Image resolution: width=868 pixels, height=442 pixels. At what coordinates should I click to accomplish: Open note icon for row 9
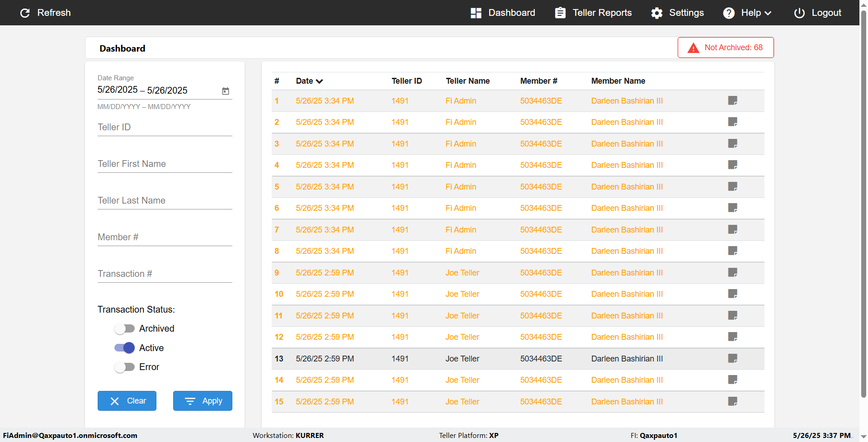pyautogui.click(x=732, y=272)
